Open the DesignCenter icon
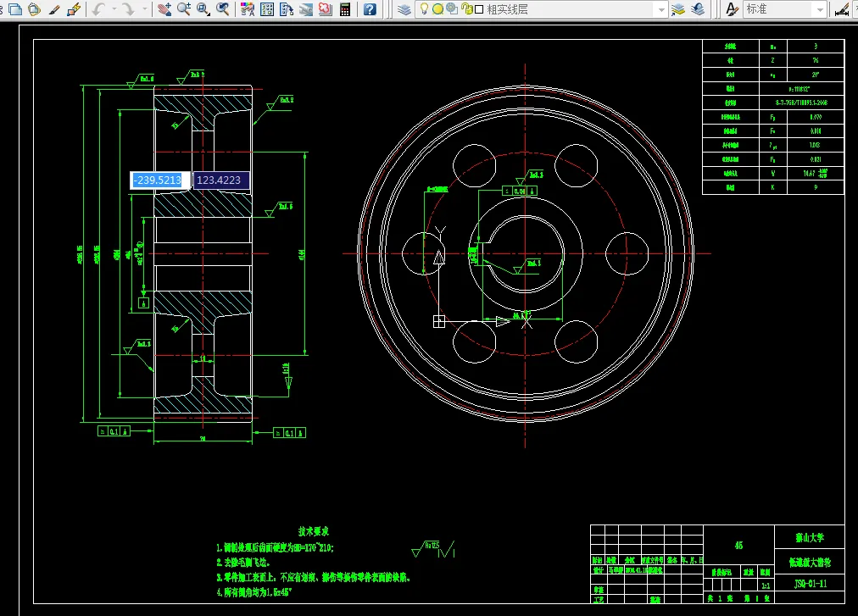The width and height of the screenshot is (858, 616). (267, 9)
